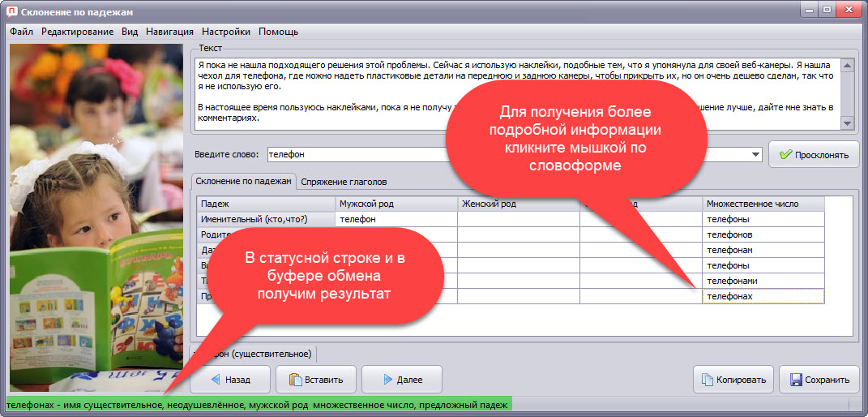Viewport: 868px width, 417px height.
Task: Click the Мужской род column header
Action: pyautogui.click(x=396, y=204)
